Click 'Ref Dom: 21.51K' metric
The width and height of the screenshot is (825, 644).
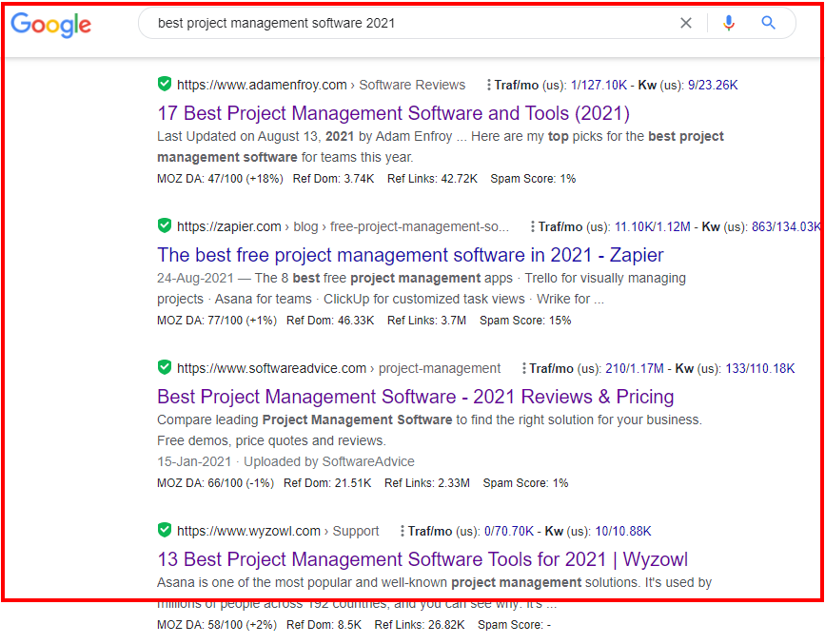pyautogui.click(x=327, y=482)
